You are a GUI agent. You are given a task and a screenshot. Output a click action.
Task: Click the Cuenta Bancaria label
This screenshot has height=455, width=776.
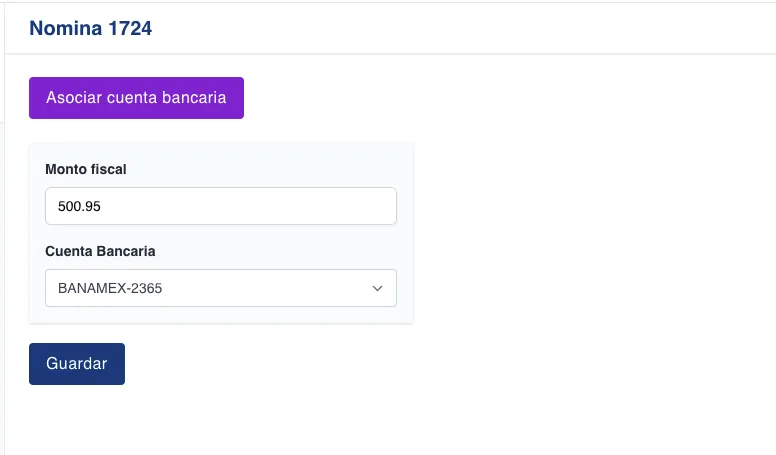(100, 251)
